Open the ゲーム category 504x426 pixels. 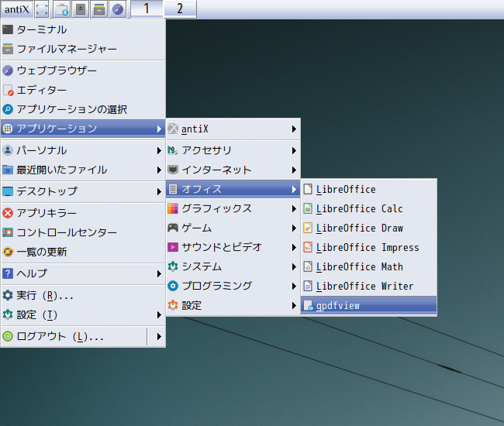233,228
